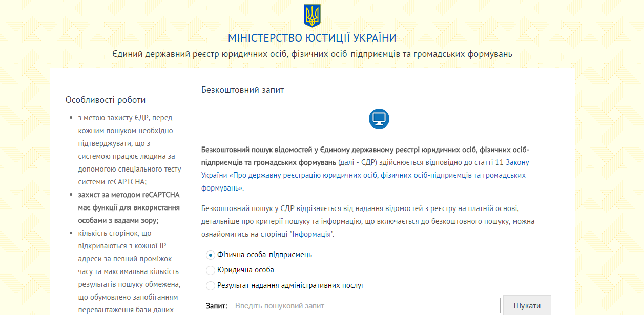Image resolution: width=644 pixels, height=315 pixels.
Task: Select the Фізична особа-підприємець radio button
Action: [x=210, y=255]
